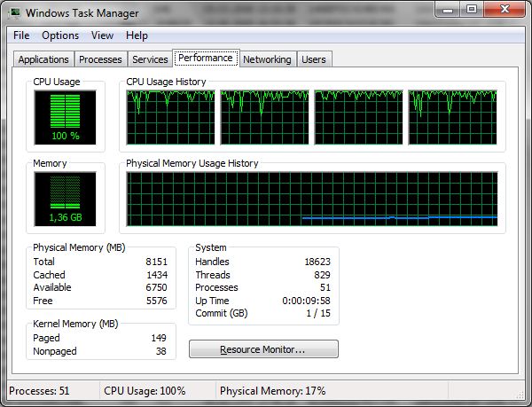Viewport: 532px width, 407px height.
Task: Click the Commit (GB) value 1 / 15
Action: (x=318, y=313)
